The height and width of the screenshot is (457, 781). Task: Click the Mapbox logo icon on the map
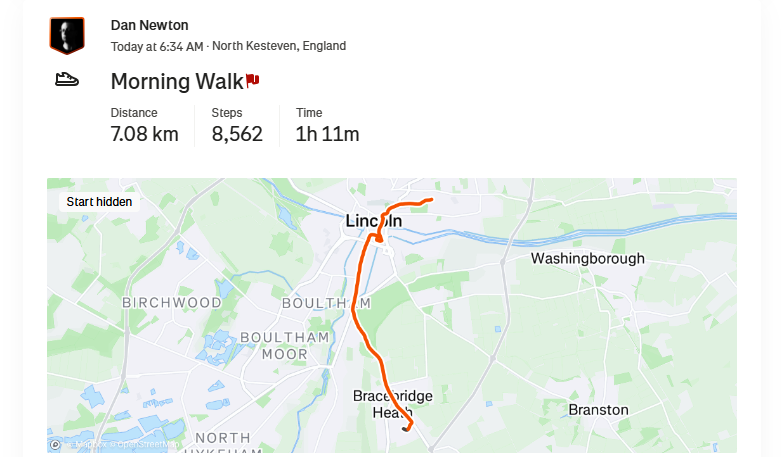click(x=56, y=444)
